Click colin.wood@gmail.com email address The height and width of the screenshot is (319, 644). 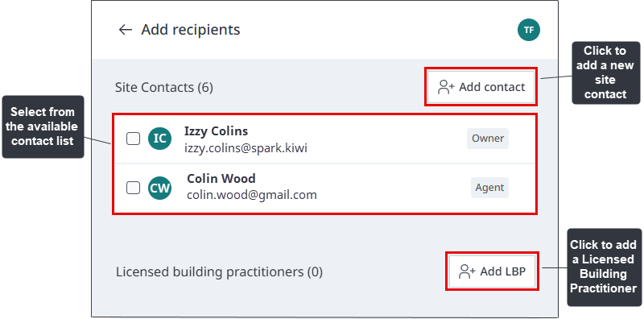[x=252, y=194]
